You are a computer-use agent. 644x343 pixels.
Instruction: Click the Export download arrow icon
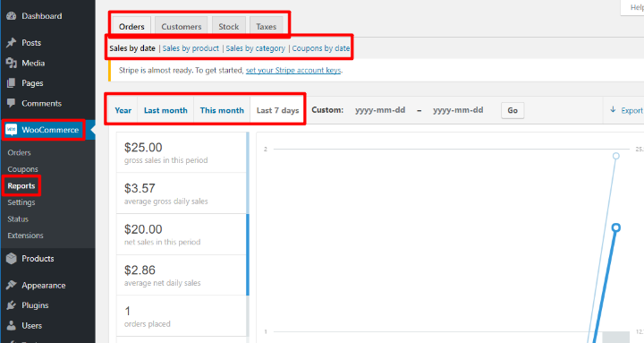pyautogui.click(x=613, y=110)
